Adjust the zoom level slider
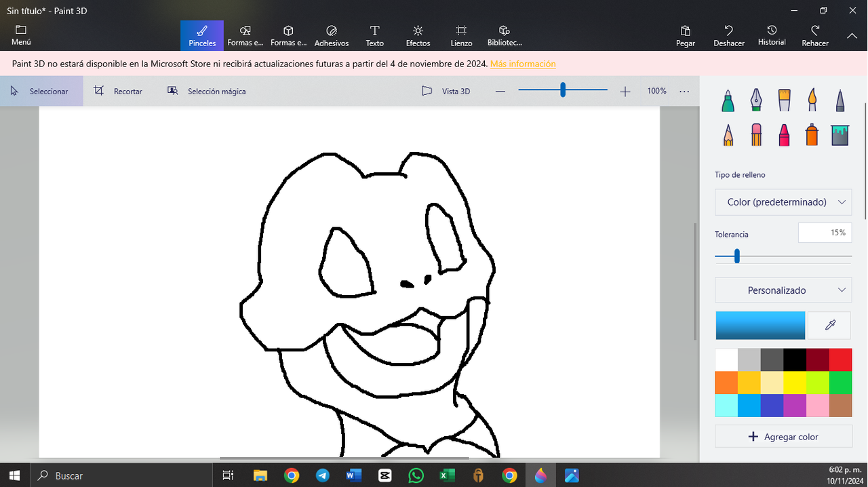The width and height of the screenshot is (868, 487). 563,90
